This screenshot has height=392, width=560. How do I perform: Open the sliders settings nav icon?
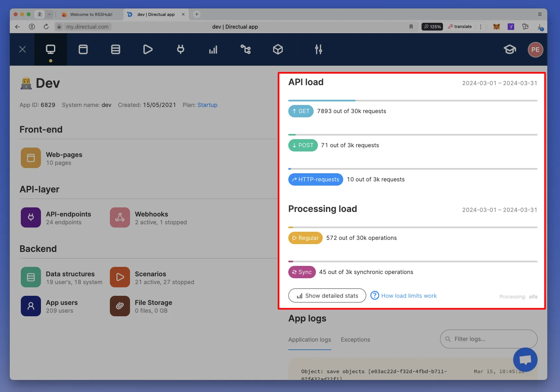[x=319, y=49]
